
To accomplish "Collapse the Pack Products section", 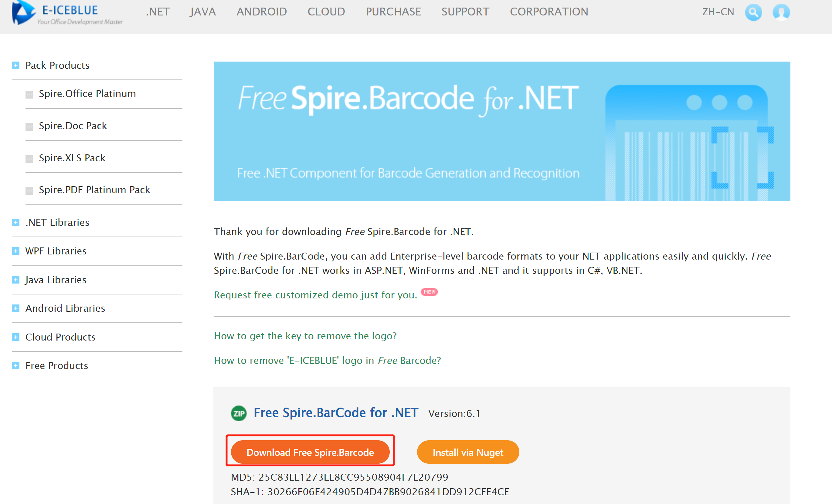I will click(x=15, y=65).
